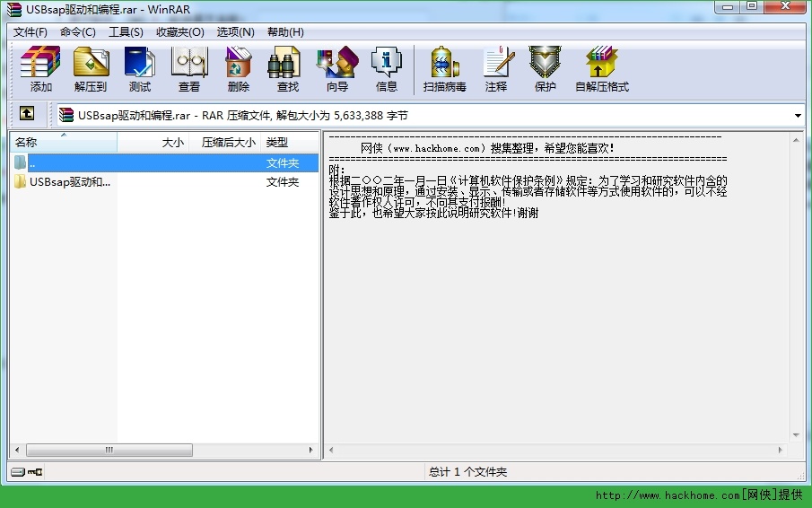Sort by 压缩后大小 column header
Viewport: 812px width, 508px height.
[x=224, y=142]
